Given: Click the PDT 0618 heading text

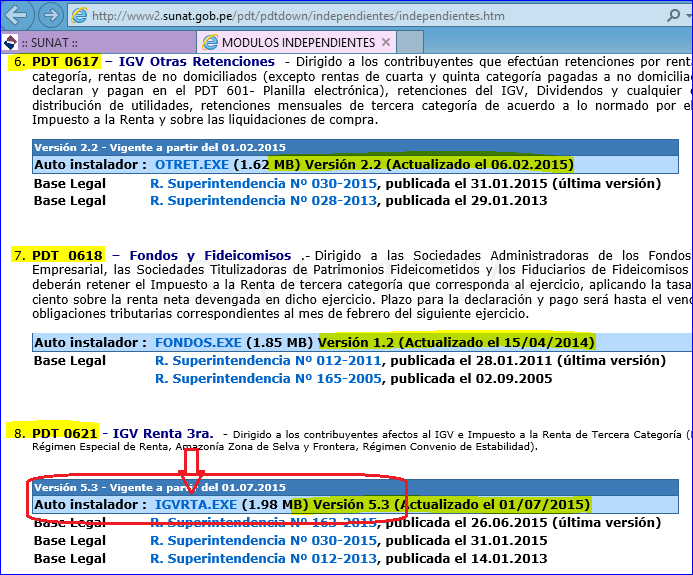Looking at the screenshot, I should point(67,255).
